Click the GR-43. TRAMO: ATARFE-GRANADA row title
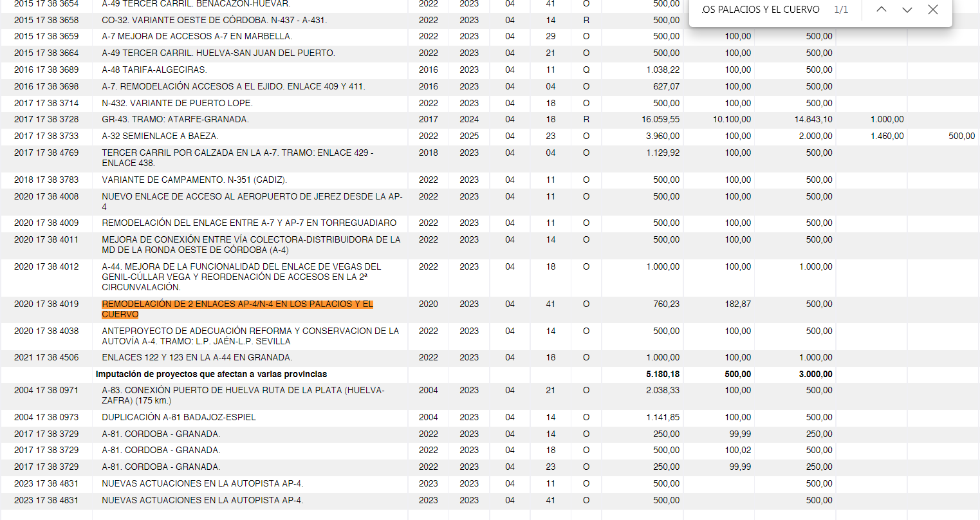980x520 pixels. coord(175,120)
